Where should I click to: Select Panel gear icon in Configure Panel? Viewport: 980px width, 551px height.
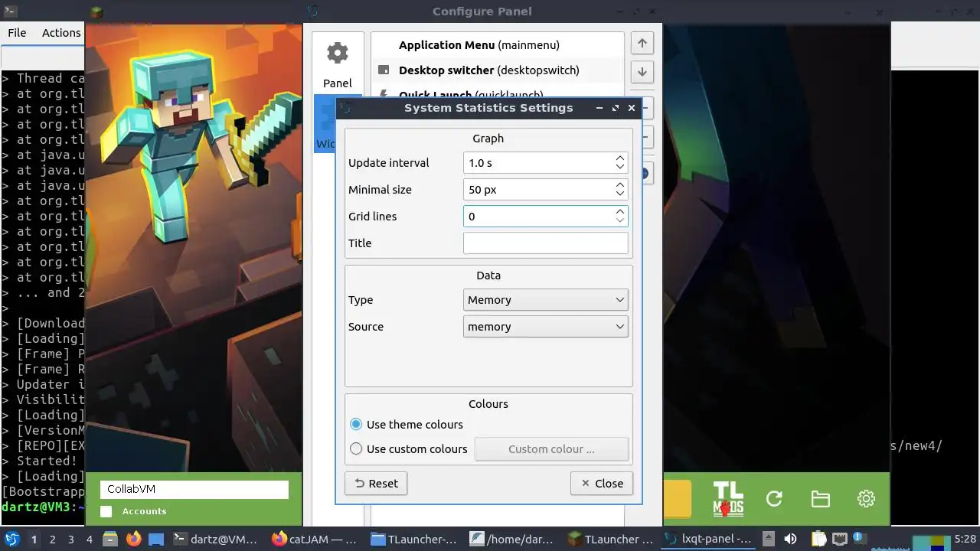coord(338,53)
